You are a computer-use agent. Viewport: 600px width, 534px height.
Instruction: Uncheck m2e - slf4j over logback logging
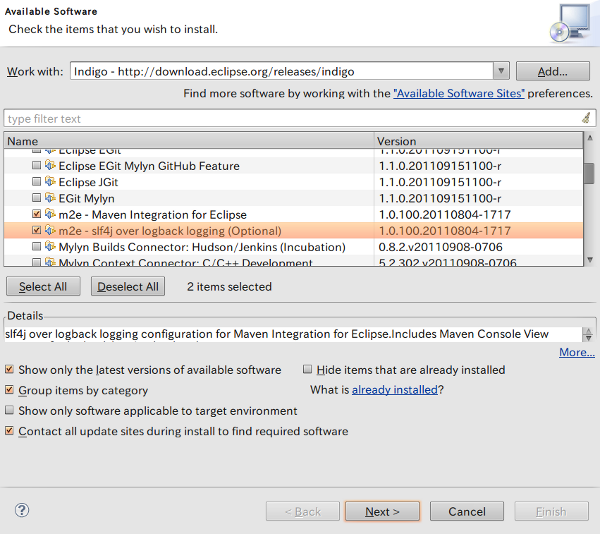tap(36, 230)
